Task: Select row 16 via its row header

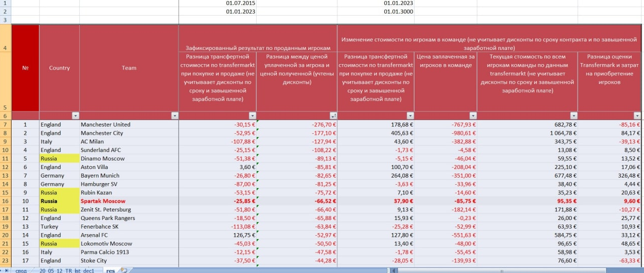Action: tap(5, 201)
